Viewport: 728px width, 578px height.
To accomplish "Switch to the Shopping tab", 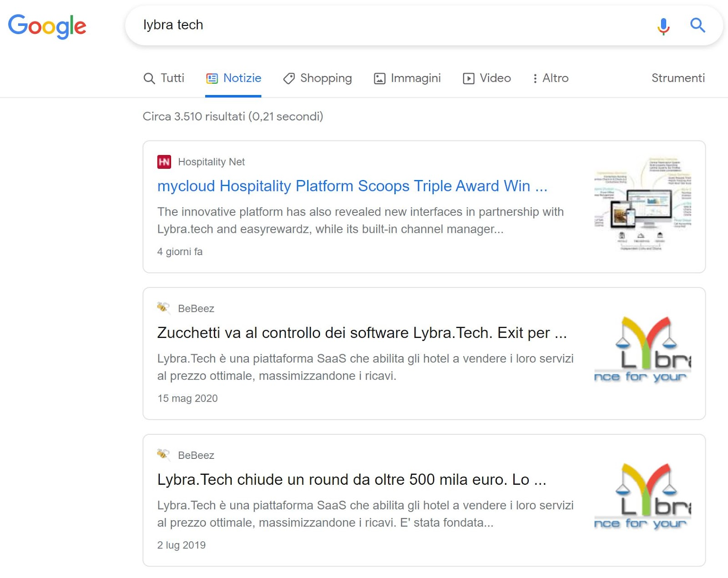I will [317, 78].
